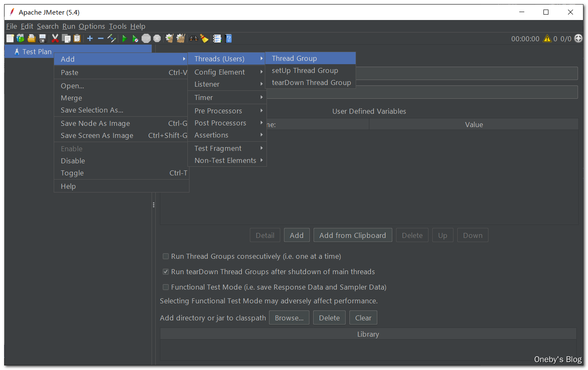588x370 pixels.
Task: Click the Shutdown round X icon
Action: (x=157, y=39)
